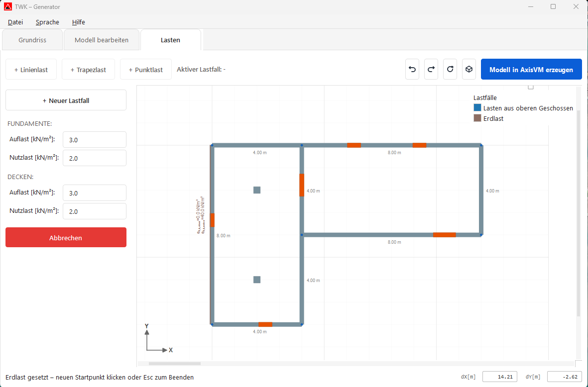Switch to the Grundriss tab

point(32,40)
